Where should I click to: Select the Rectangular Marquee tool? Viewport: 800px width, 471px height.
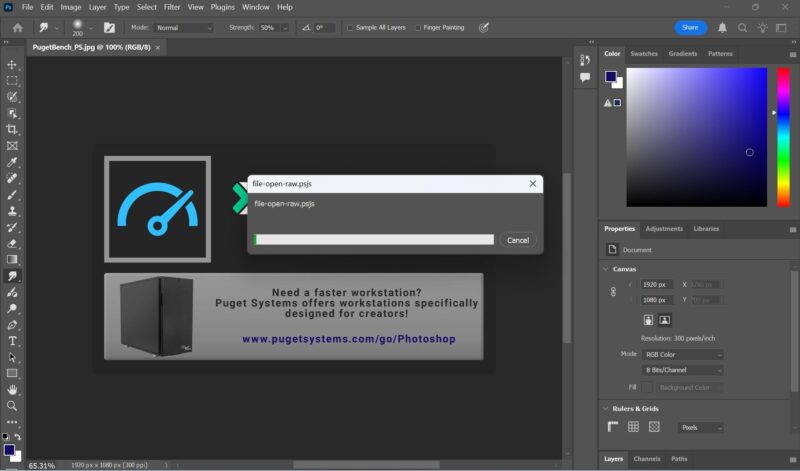pyautogui.click(x=12, y=81)
